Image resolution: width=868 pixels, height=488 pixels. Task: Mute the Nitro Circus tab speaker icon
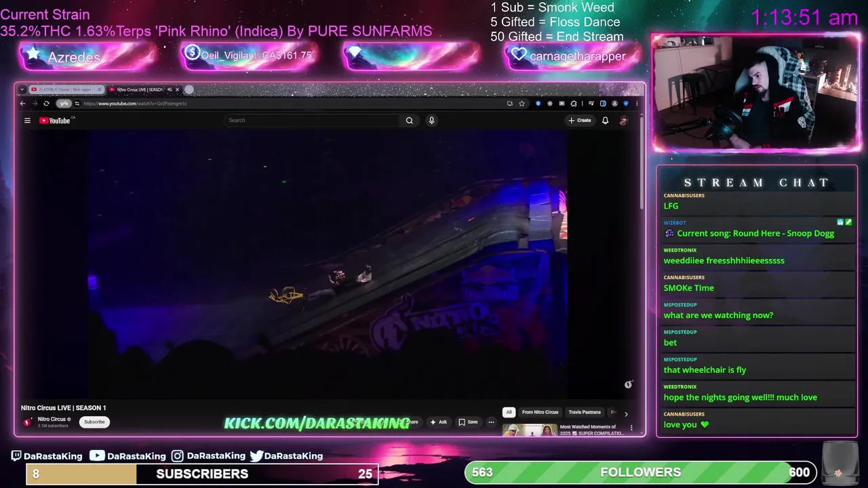[x=170, y=89]
